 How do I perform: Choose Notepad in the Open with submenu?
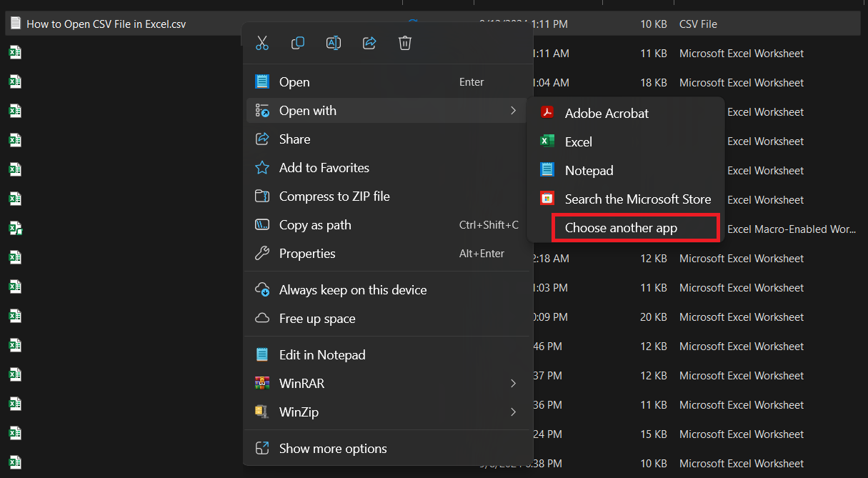(626, 171)
